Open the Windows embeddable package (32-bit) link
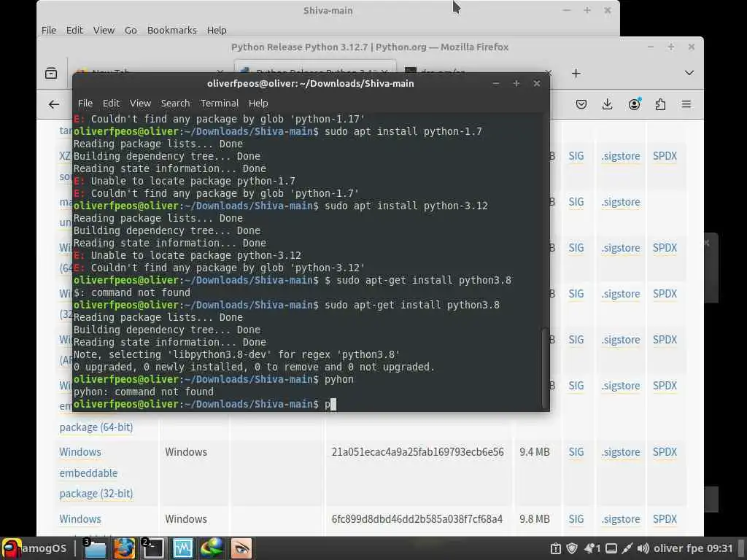747x560 pixels. click(96, 472)
